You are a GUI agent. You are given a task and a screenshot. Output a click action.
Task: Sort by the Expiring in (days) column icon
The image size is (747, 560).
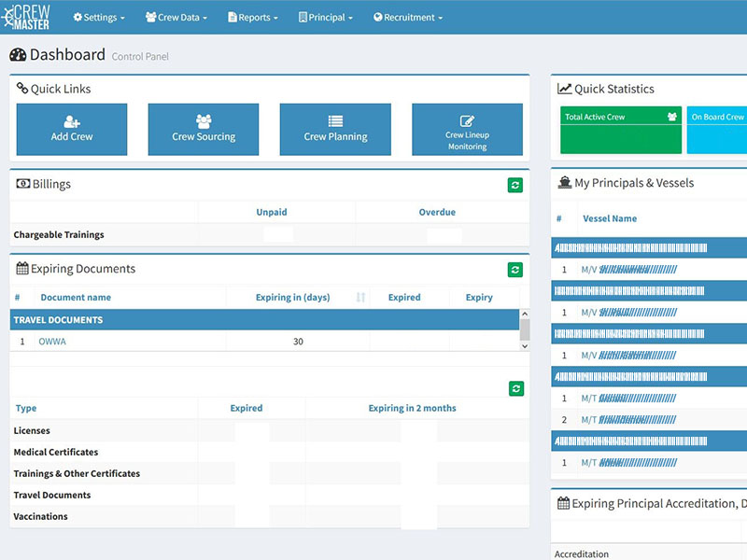360,298
